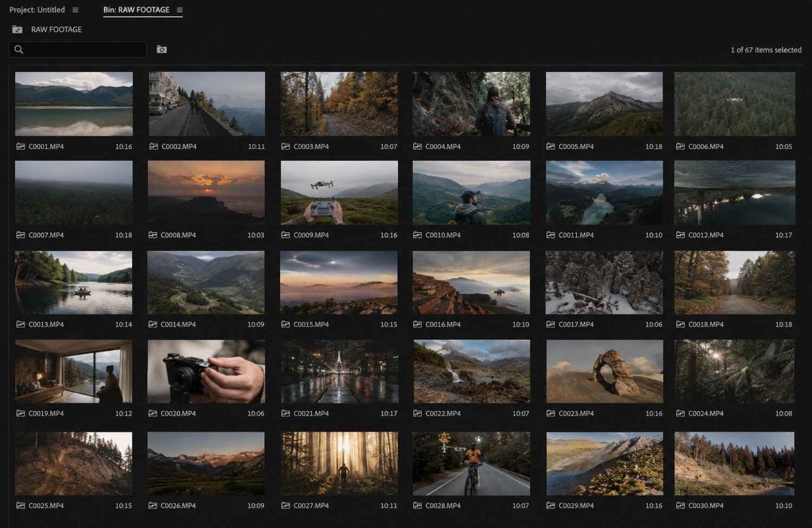Click the C0001.MP4 file name
812x528 pixels.
point(46,147)
